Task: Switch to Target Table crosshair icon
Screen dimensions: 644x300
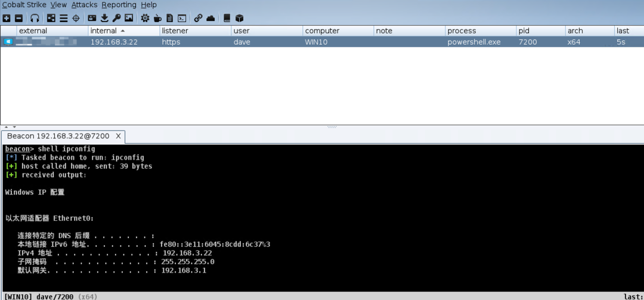Action: click(76, 18)
